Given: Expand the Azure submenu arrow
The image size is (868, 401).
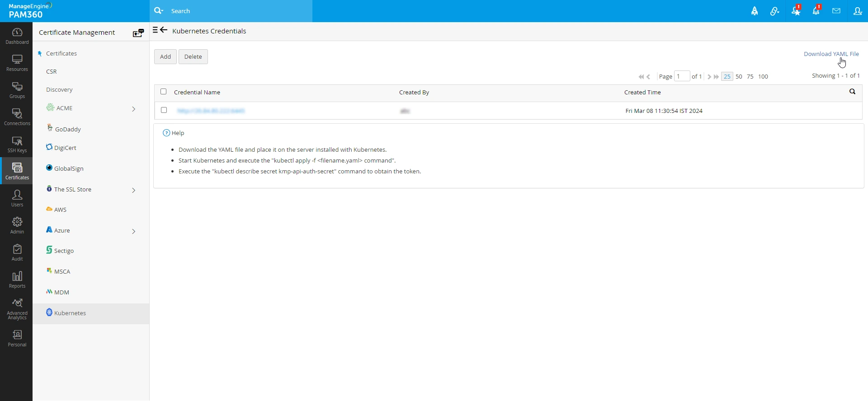Looking at the screenshot, I should [133, 231].
